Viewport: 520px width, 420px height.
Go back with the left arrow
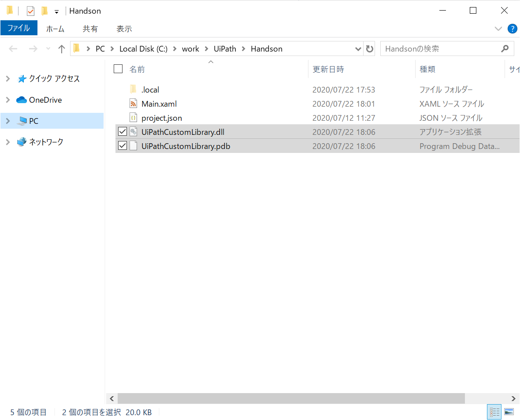click(x=13, y=49)
